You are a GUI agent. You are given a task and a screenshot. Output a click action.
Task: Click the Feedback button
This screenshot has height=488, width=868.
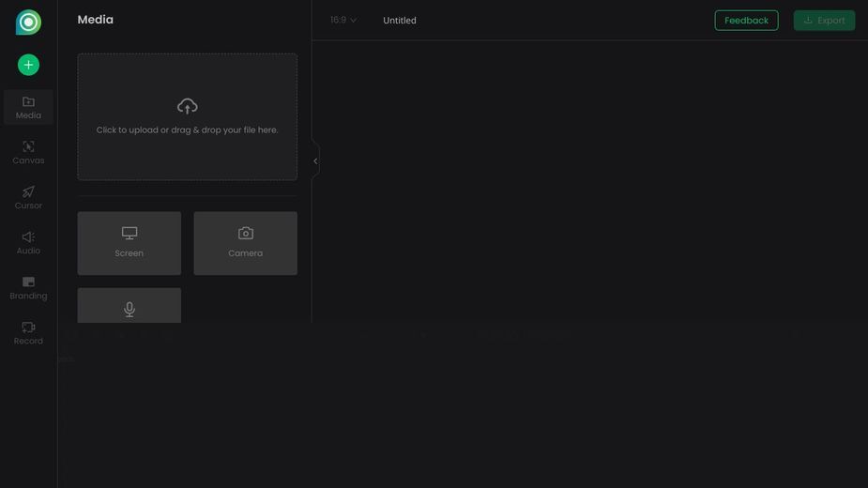(x=746, y=21)
